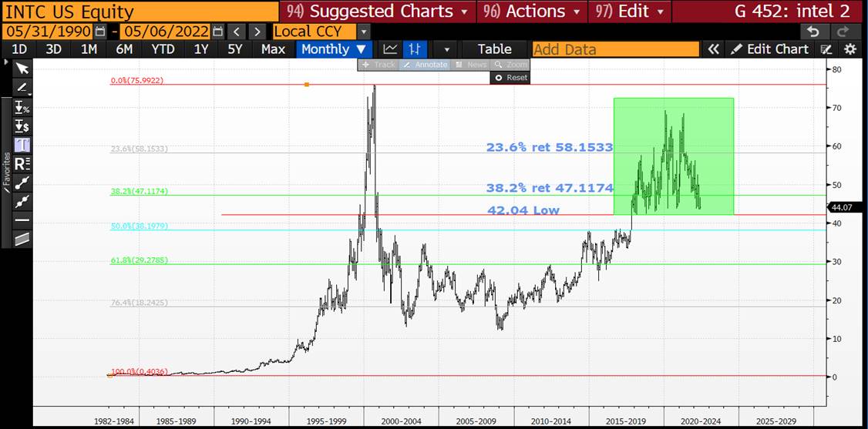Viewport: 868px width, 429px height.
Task: Toggle Zoom mode
Action: pyautogui.click(x=510, y=65)
